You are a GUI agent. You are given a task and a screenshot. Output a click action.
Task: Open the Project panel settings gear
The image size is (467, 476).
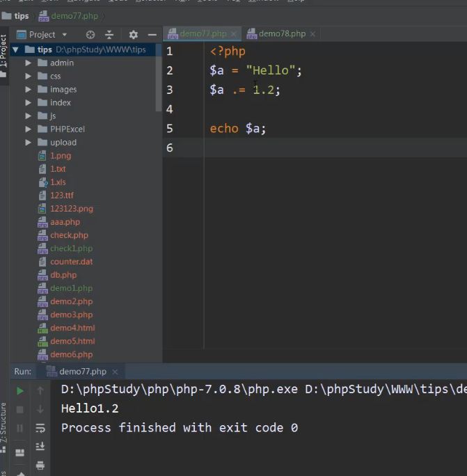(133, 34)
